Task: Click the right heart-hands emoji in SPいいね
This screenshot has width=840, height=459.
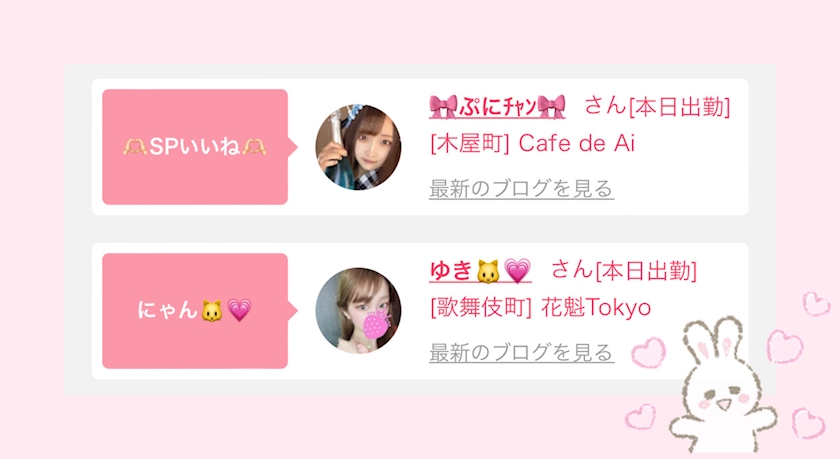Action: (254, 147)
